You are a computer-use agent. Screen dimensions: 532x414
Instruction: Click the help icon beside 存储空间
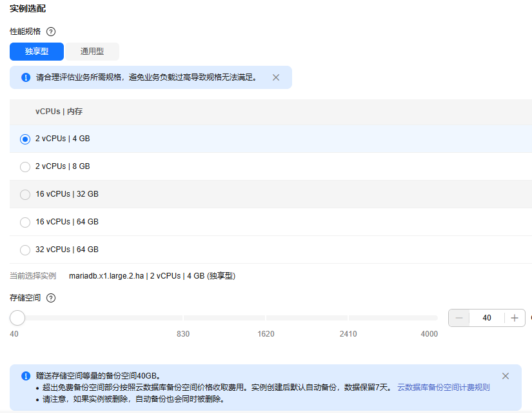pyautogui.click(x=52, y=298)
